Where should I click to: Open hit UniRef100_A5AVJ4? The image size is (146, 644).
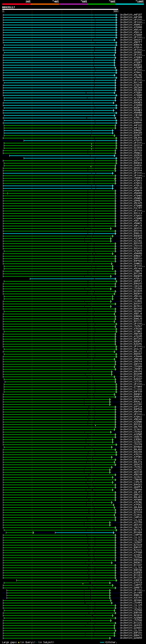[131, 32]
